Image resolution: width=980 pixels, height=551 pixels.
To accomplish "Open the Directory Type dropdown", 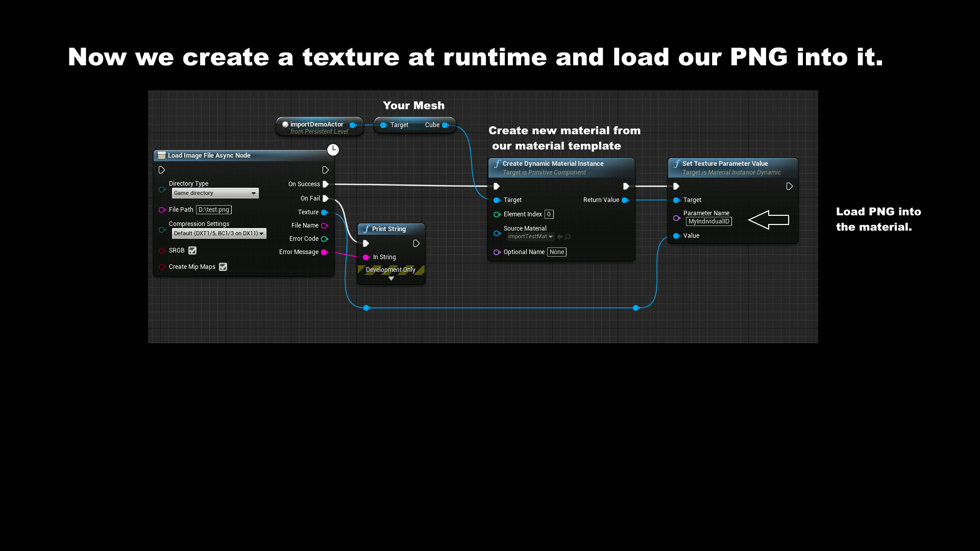I will click(215, 193).
